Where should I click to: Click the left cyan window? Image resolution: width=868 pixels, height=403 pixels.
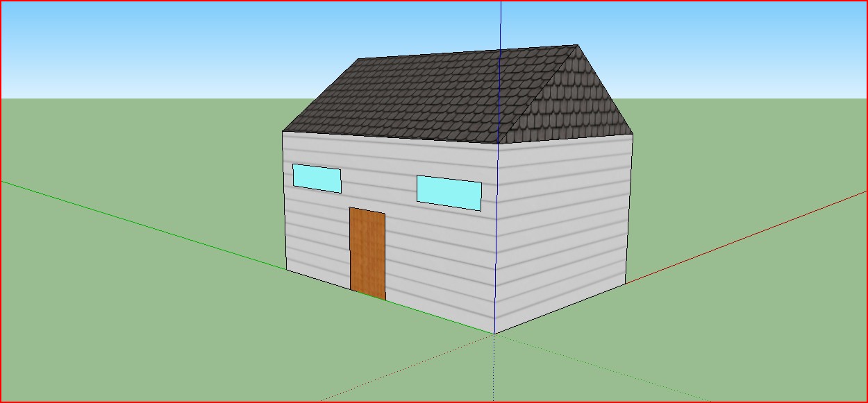tap(317, 178)
